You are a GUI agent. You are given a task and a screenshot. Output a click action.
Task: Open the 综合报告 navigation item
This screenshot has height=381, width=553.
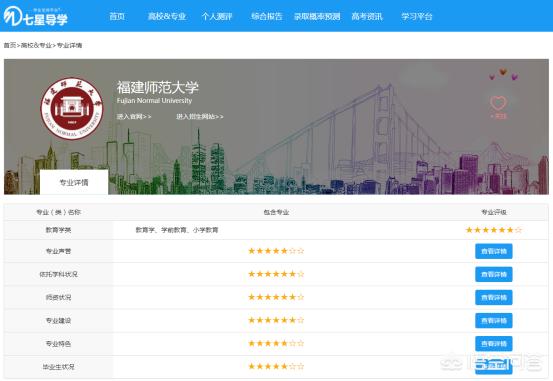(267, 16)
